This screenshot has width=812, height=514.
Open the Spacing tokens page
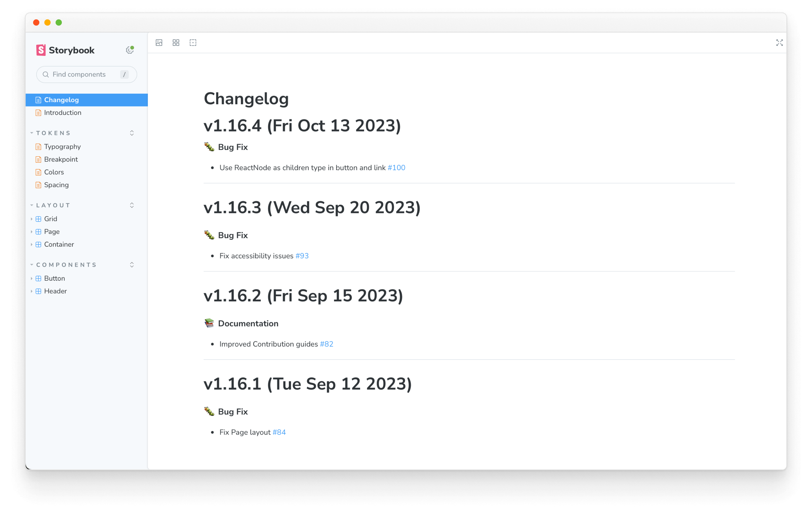click(x=56, y=185)
